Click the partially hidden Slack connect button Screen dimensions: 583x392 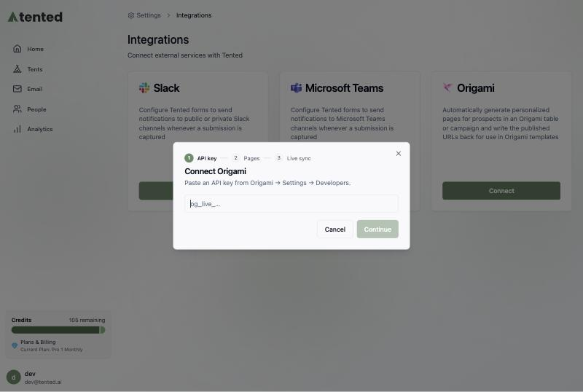[x=156, y=191]
